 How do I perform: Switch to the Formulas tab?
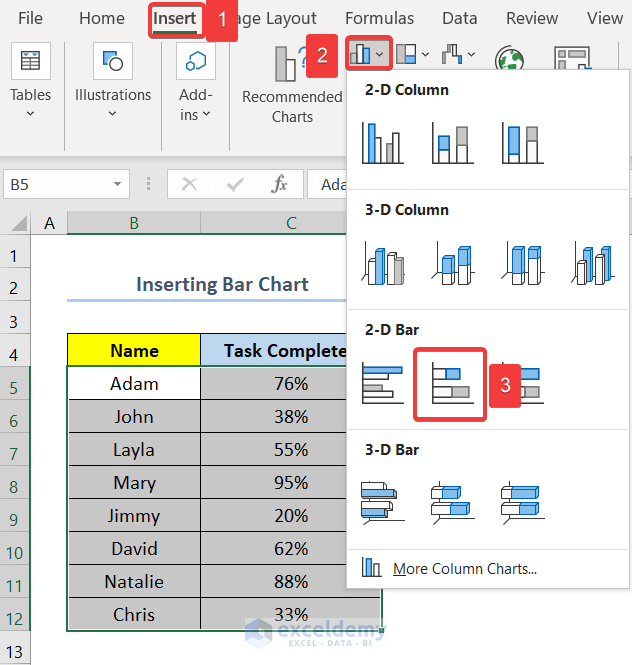click(379, 18)
